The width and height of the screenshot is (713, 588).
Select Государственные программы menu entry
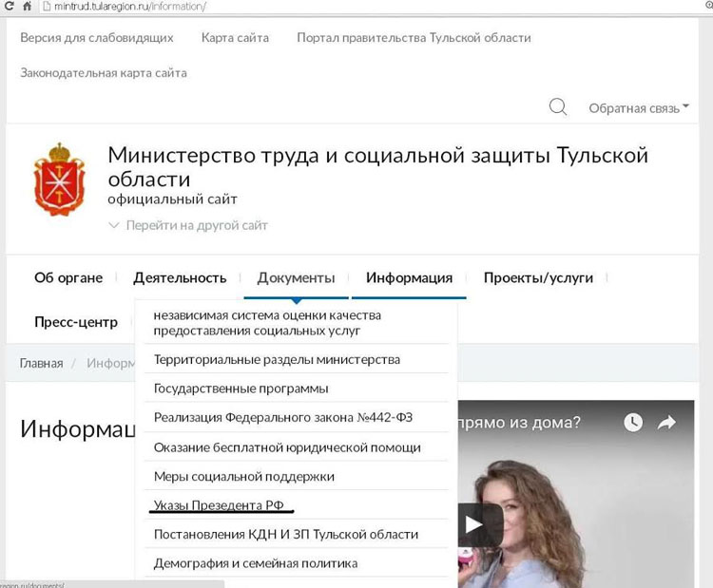pyautogui.click(x=241, y=389)
